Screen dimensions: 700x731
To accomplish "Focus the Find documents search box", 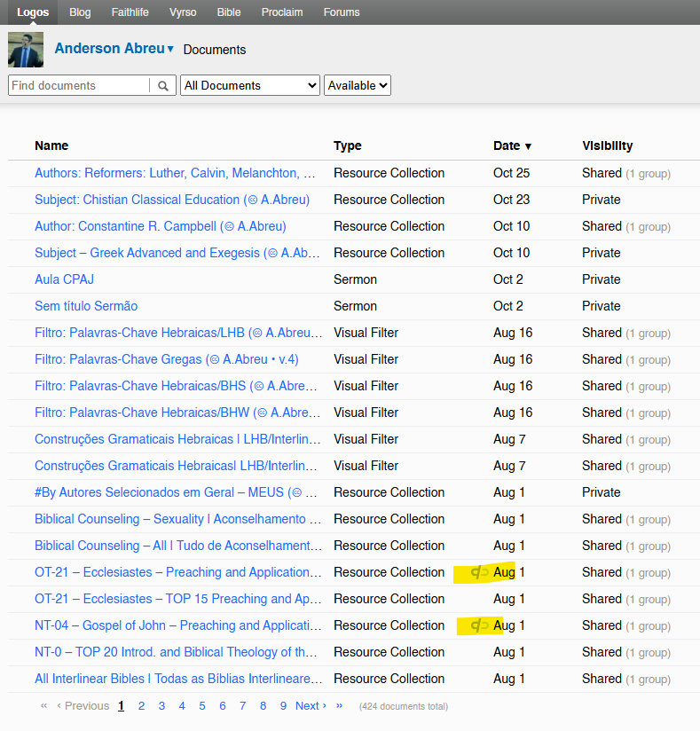I will (78, 85).
